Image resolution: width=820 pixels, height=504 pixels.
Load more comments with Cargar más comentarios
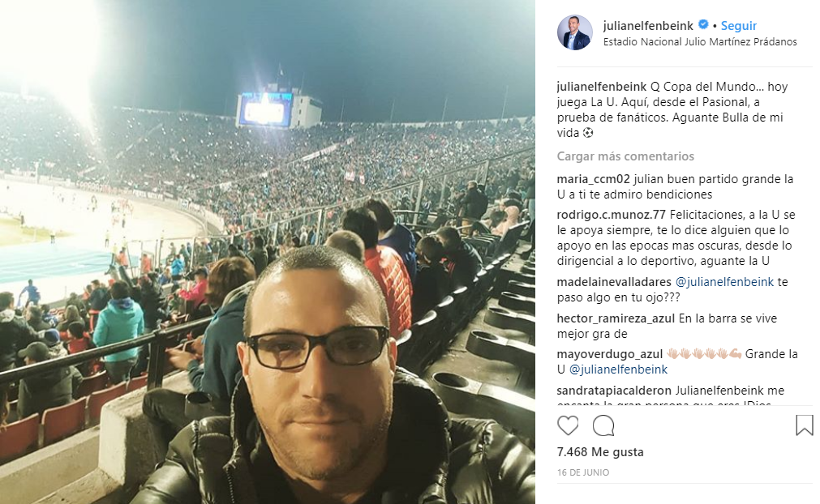click(625, 156)
